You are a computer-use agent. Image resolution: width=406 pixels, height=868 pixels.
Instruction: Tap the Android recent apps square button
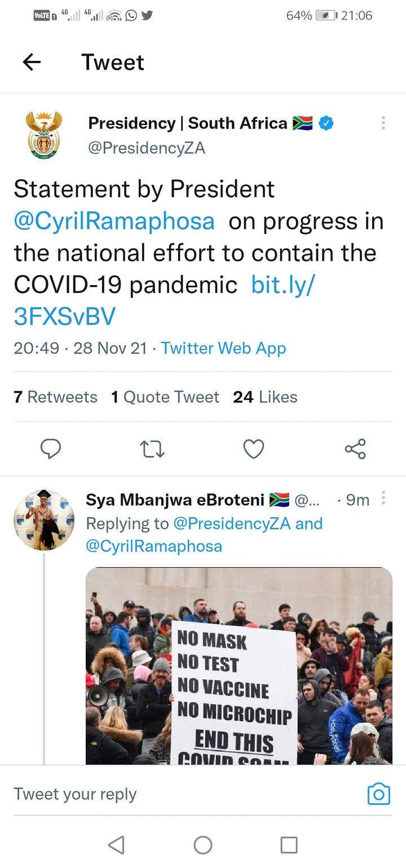[x=289, y=844]
